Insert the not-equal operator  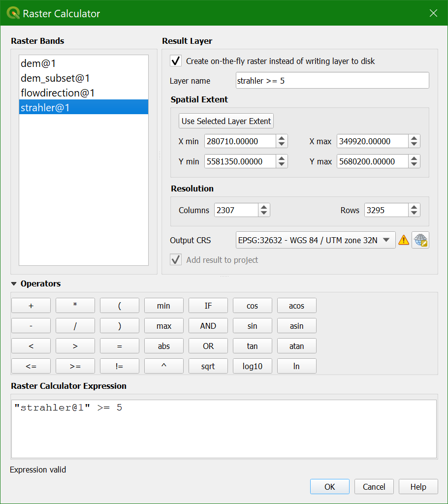(120, 366)
